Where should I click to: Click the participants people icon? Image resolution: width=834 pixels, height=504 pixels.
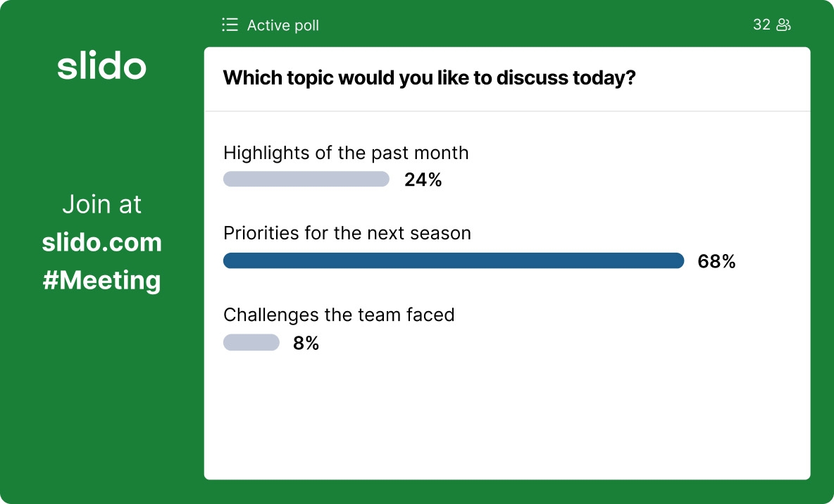pos(783,25)
